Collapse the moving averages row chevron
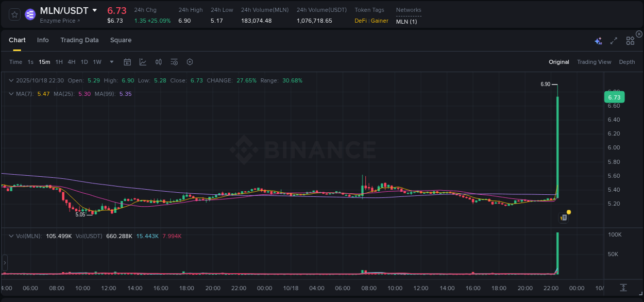This screenshot has height=302, width=644. (x=11, y=94)
